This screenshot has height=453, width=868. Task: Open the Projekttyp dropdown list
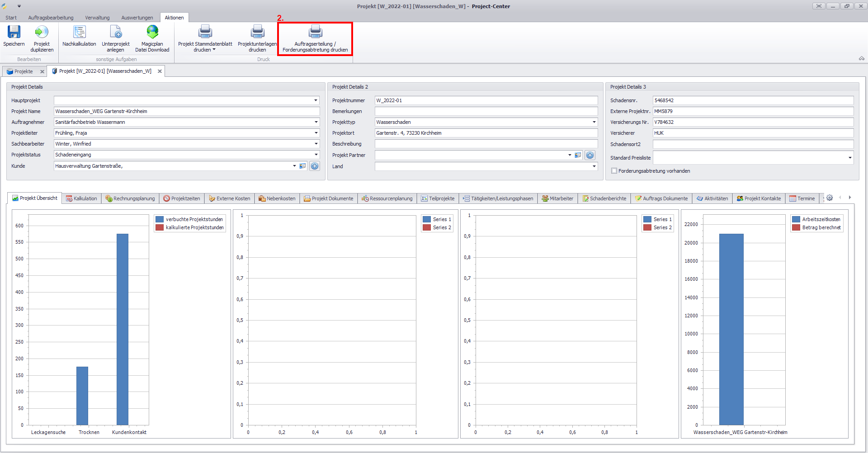point(594,122)
